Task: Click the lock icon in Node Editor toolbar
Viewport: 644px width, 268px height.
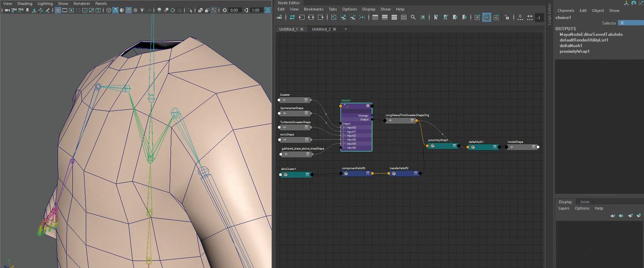Action: pyautogui.click(x=506, y=17)
